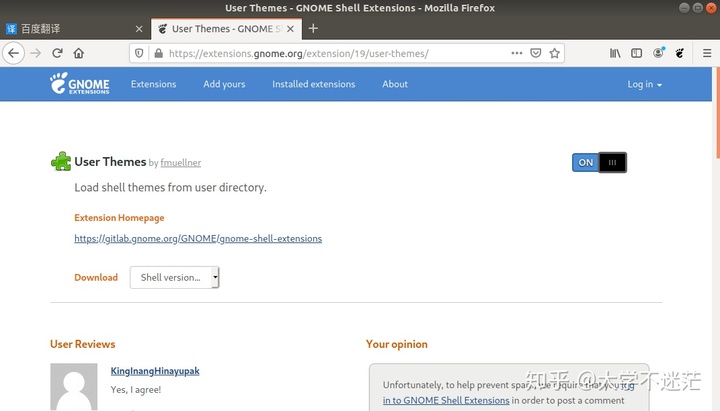This screenshot has height=411, width=720.
Task: Close the User Themes tab
Action: click(290, 29)
